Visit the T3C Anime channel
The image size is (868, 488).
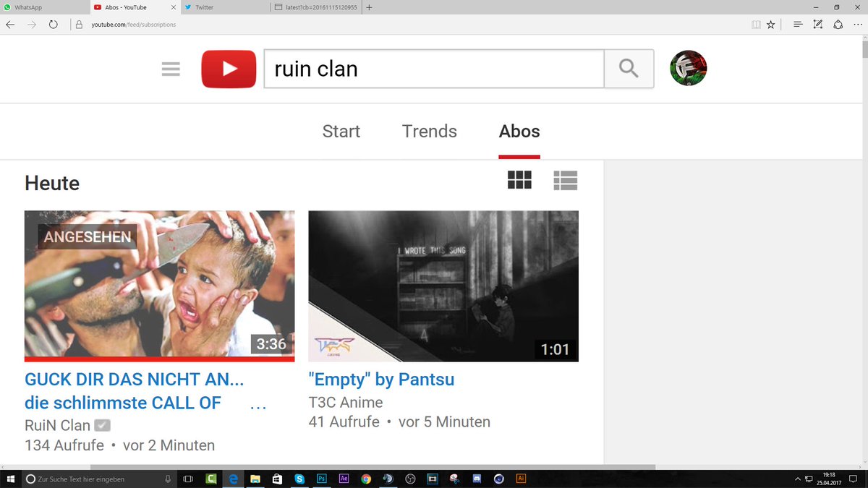pyautogui.click(x=346, y=402)
